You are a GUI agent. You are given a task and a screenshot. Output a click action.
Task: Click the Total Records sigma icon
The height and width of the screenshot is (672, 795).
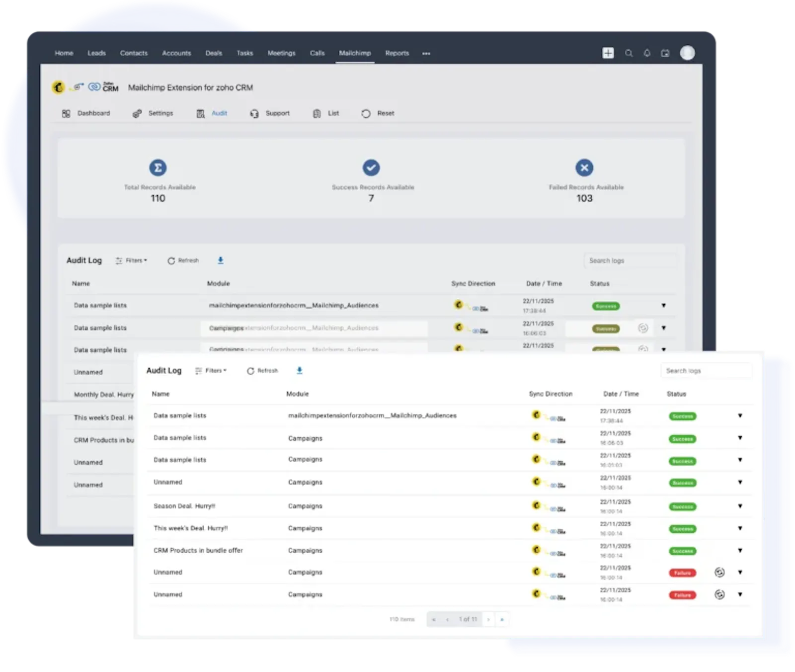point(158,168)
